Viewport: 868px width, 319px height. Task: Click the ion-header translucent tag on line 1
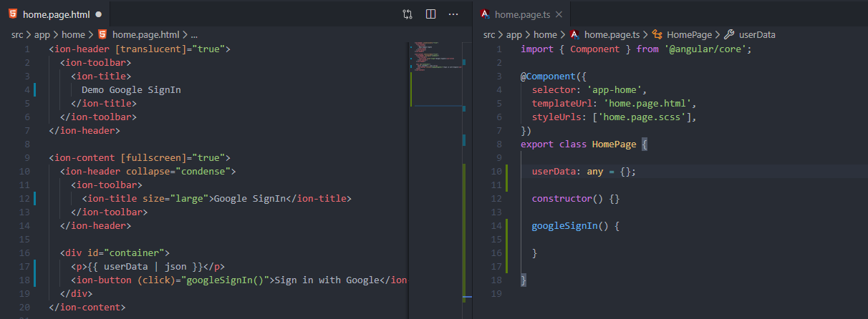tap(139, 49)
